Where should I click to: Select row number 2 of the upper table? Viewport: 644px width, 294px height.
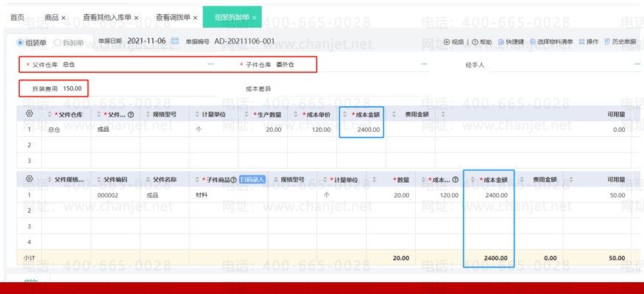click(x=29, y=145)
